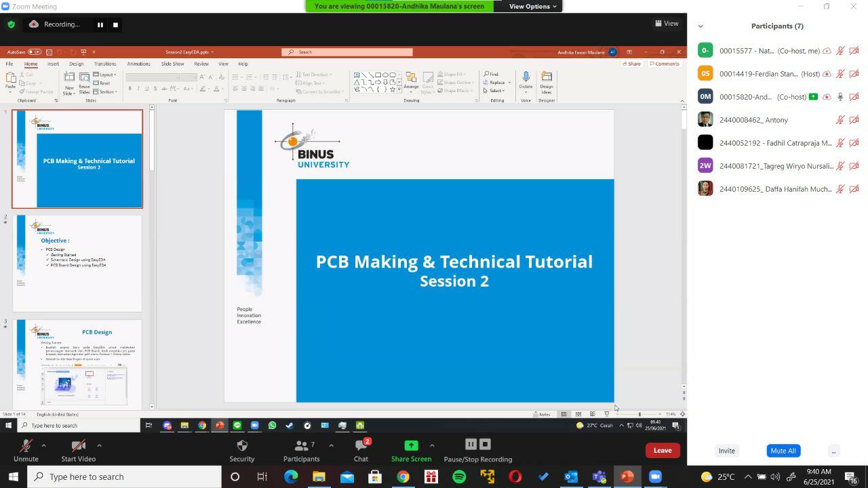Toggle underline formatting
Screen dimensions: 868x488
tap(146, 89)
